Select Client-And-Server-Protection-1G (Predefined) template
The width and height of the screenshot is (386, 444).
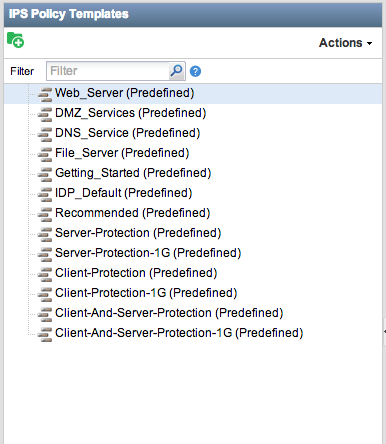179,333
